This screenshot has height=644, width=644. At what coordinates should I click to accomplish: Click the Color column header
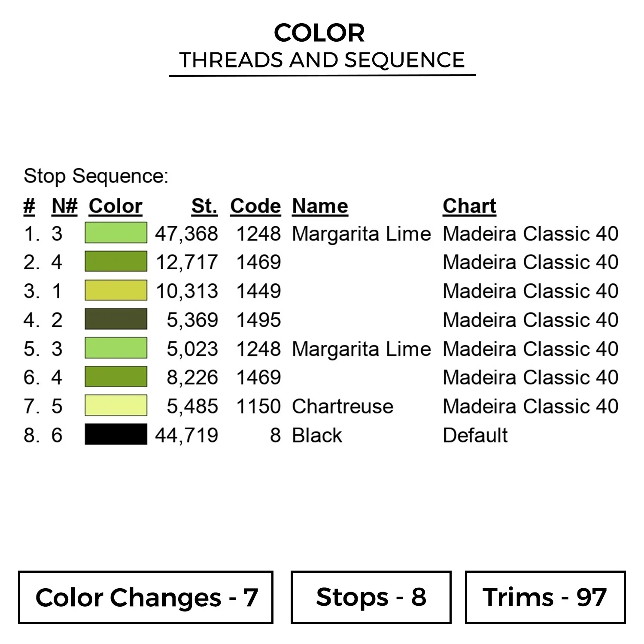115,206
